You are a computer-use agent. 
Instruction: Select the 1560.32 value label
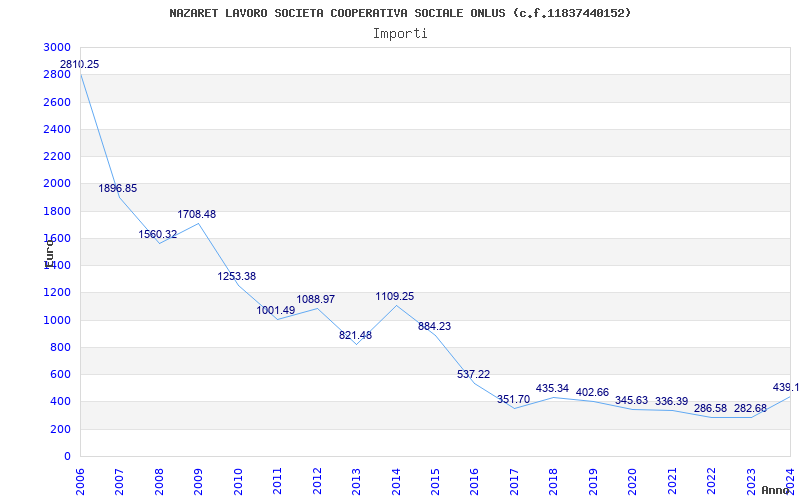click(x=158, y=234)
